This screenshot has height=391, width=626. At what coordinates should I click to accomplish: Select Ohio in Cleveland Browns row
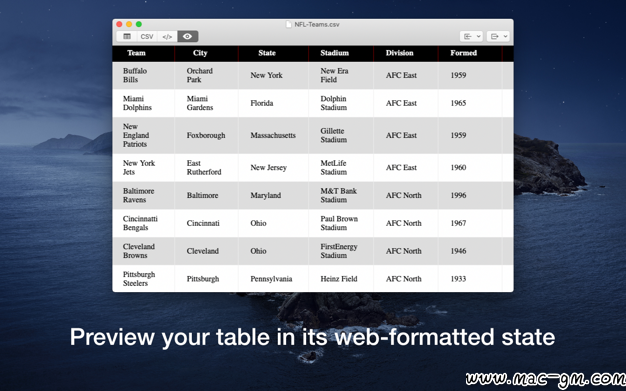coord(273,251)
